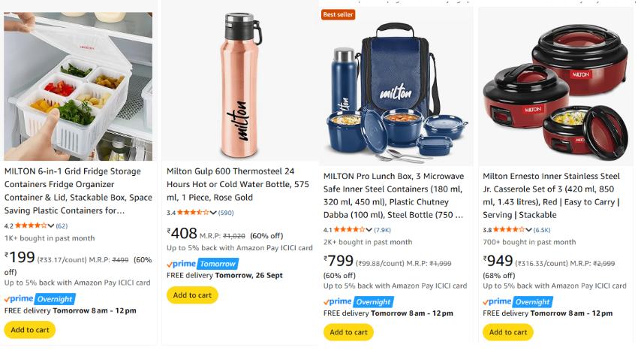Click the Best seller badge
This screenshot has width=644, height=363.
click(338, 14)
